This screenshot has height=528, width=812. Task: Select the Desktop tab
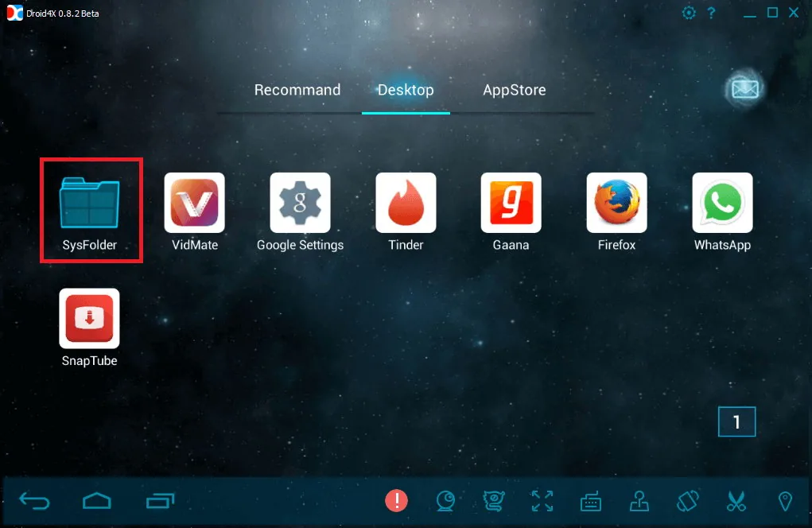(x=406, y=90)
